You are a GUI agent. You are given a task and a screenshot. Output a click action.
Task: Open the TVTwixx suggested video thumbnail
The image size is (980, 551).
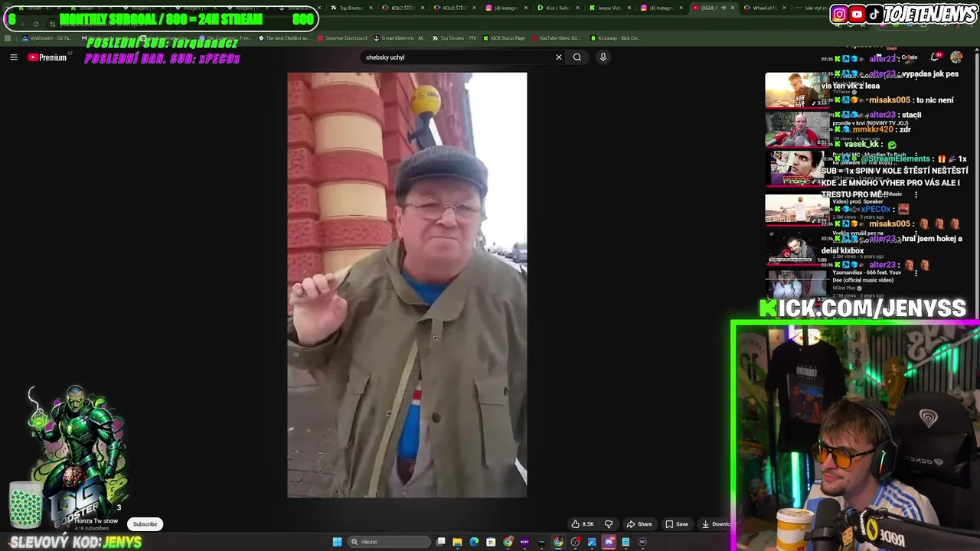click(796, 90)
